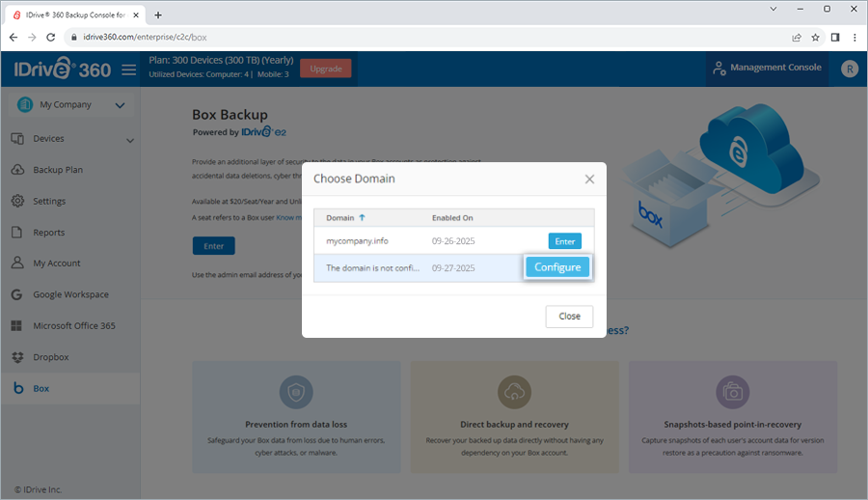This screenshot has width=868, height=500.
Task: Sort by the Domain column header
Action: click(345, 218)
